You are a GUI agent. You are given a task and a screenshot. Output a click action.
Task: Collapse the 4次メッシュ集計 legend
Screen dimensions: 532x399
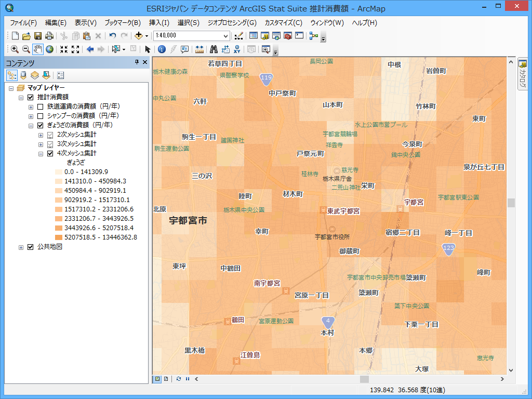[x=41, y=154]
